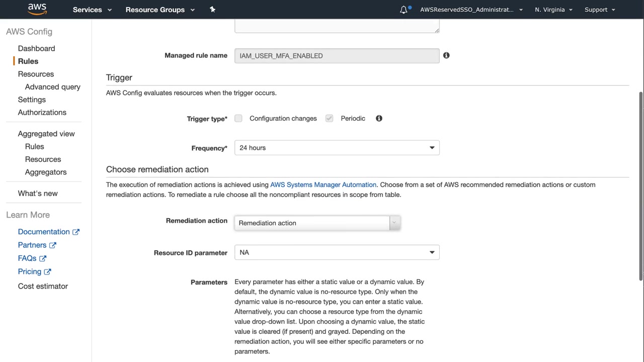
Task: Enable the Configuration changes checkbox
Action: point(238,118)
